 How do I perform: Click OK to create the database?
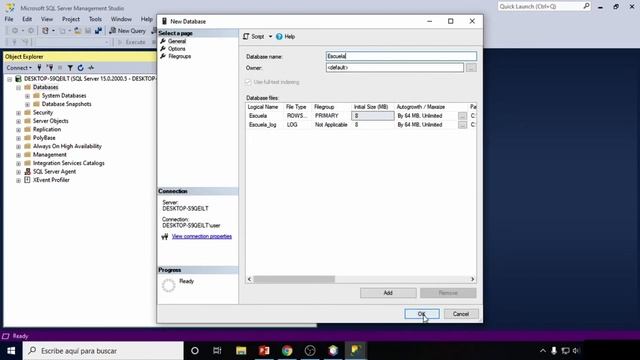[x=422, y=314]
